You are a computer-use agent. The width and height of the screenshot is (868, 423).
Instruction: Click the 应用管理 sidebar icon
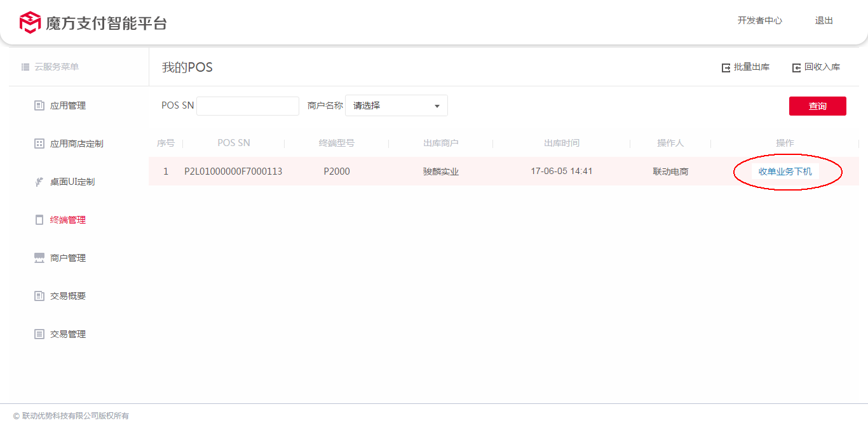[x=39, y=105]
